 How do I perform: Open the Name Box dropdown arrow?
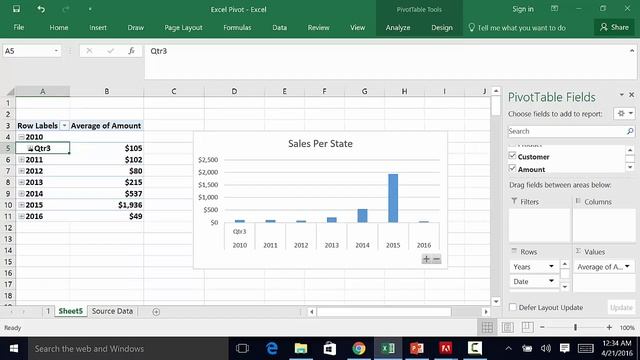(x=56, y=51)
